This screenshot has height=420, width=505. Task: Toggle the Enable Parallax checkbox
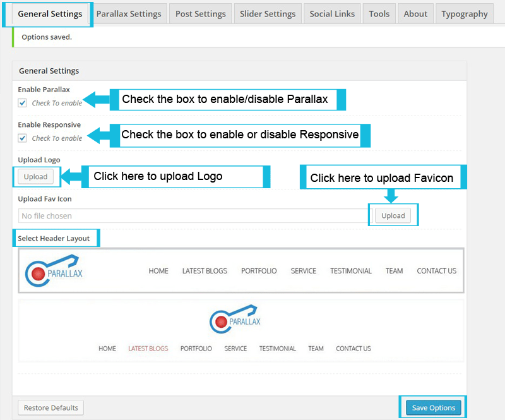pyautogui.click(x=22, y=103)
